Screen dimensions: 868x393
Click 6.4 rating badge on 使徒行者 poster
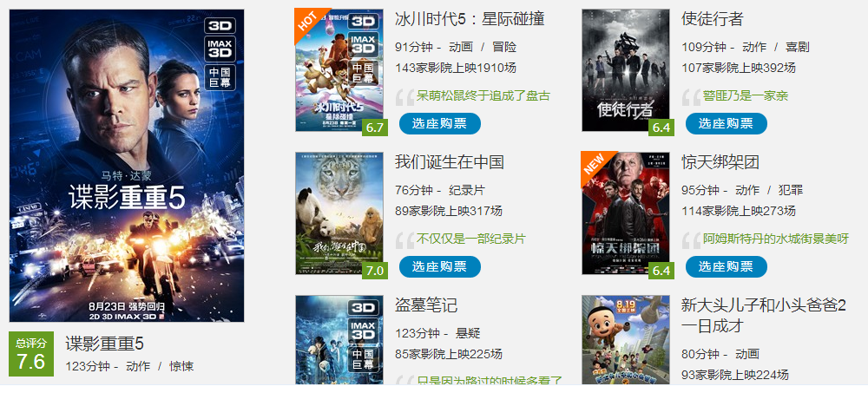[x=661, y=128]
